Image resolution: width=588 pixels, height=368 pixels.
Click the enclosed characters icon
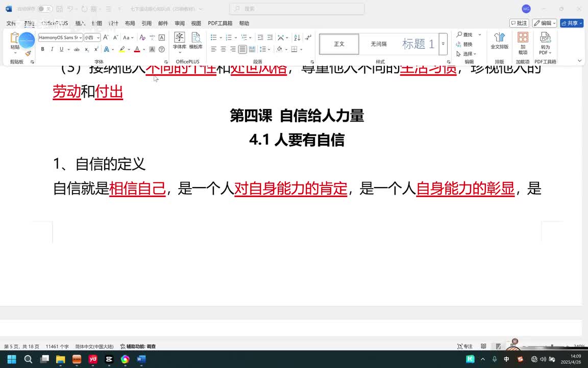pyautogui.click(x=162, y=49)
